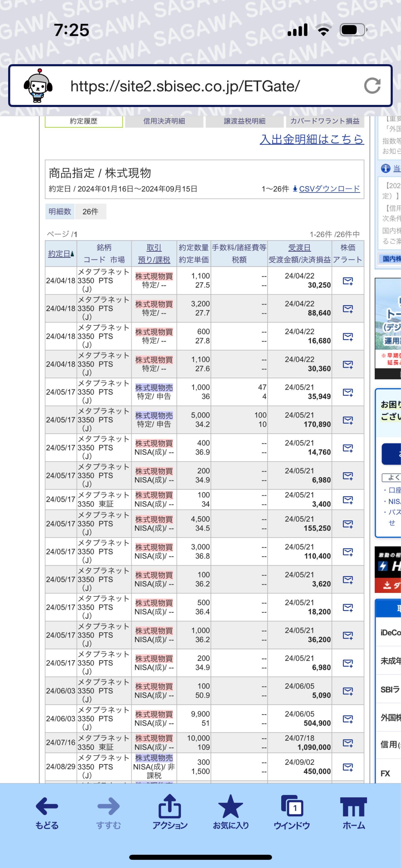Sort by 取引 column header
Viewport: 401px width, 868px height.
[x=154, y=248]
